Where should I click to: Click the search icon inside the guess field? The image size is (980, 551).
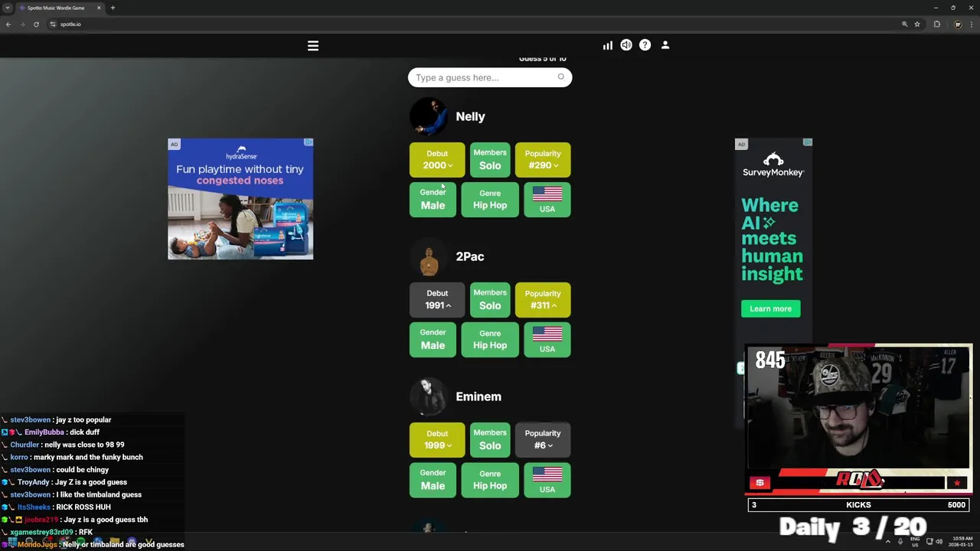[560, 77]
